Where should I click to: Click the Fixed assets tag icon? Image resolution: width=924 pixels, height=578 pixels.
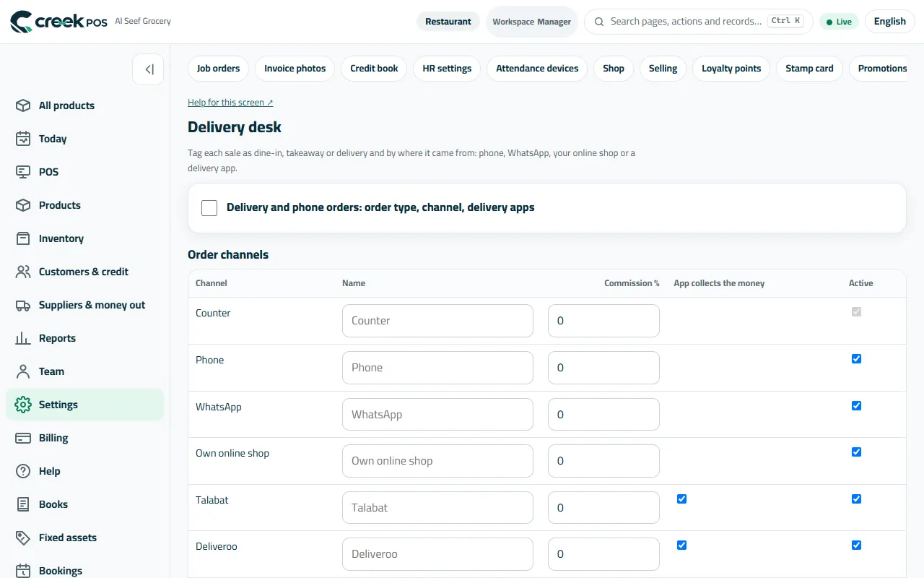click(x=23, y=538)
